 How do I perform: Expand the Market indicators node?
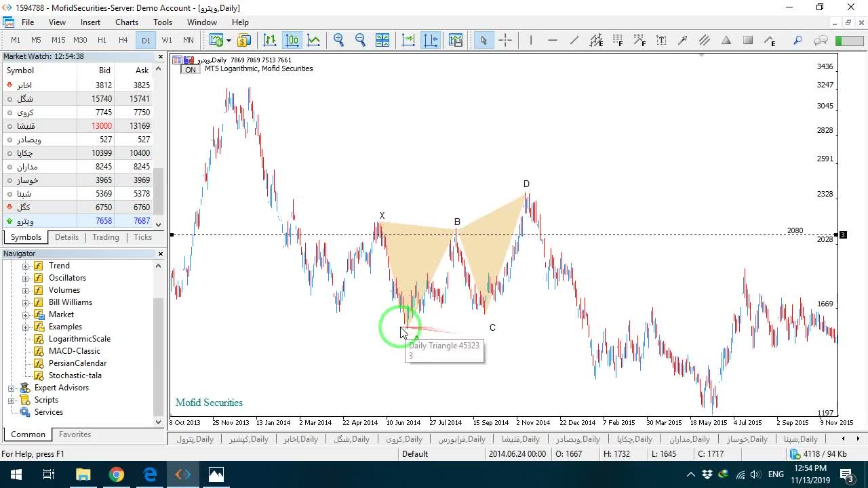(x=26, y=314)
